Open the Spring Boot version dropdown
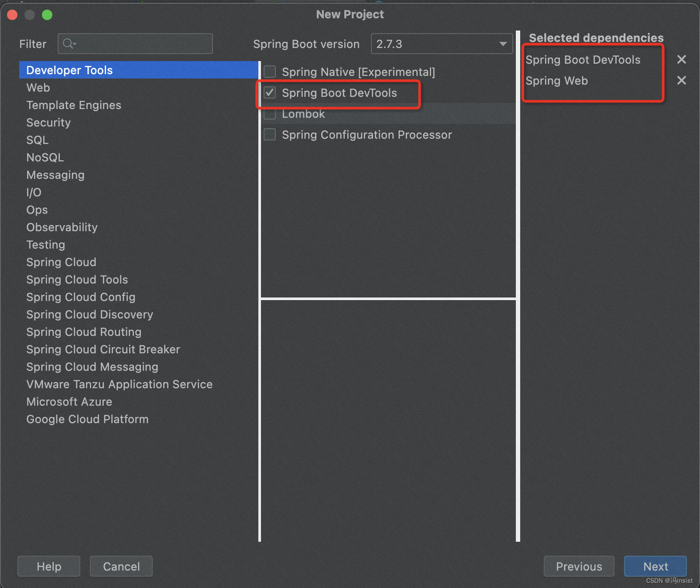 [x=442, y=44]
